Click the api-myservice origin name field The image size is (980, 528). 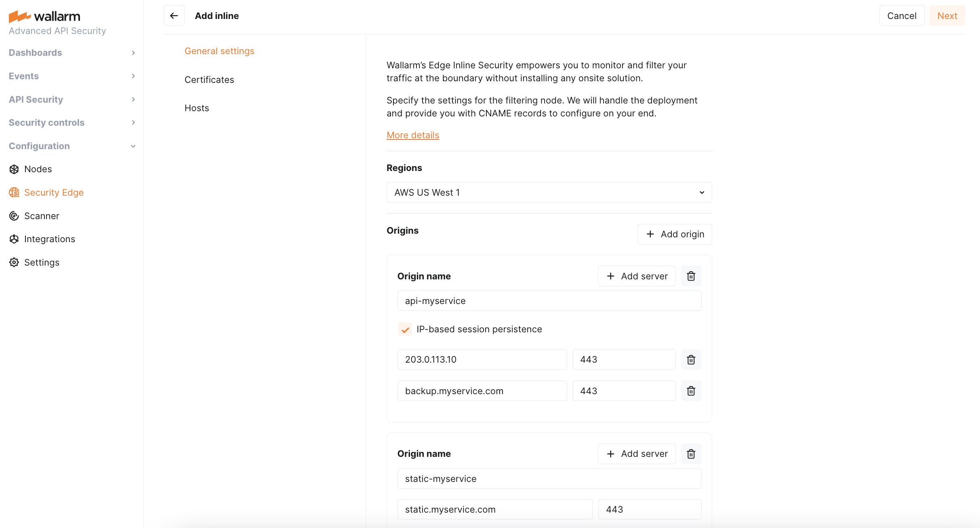pyautogui.click(x=549, y=301)
